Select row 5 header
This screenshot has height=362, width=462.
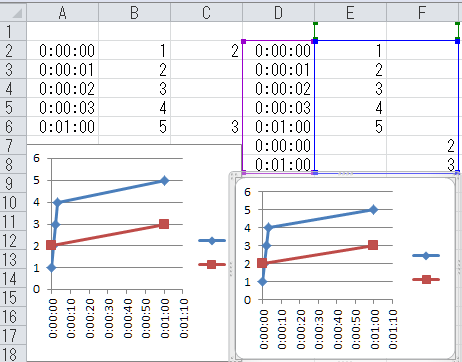[13, 107]
